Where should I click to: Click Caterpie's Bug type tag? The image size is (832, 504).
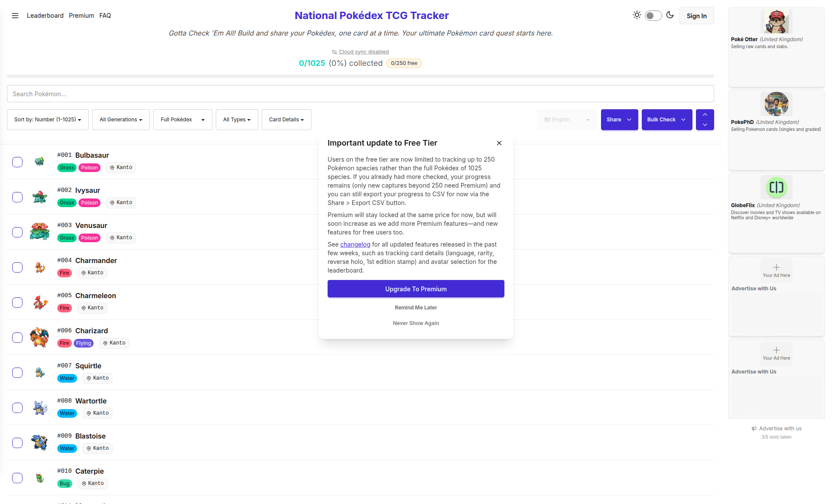click(x=65, y=484)
